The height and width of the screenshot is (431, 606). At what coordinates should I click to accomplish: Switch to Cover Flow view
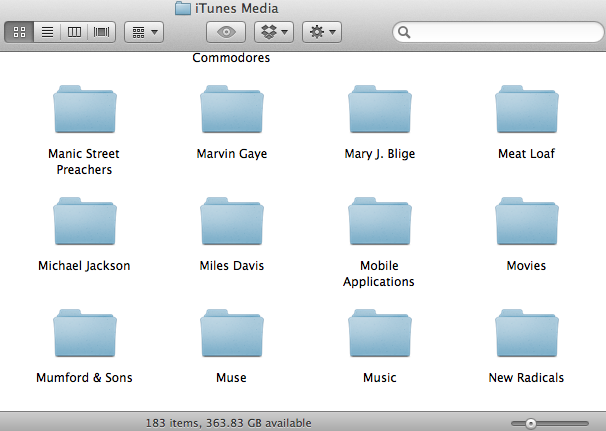coord(101,32)
